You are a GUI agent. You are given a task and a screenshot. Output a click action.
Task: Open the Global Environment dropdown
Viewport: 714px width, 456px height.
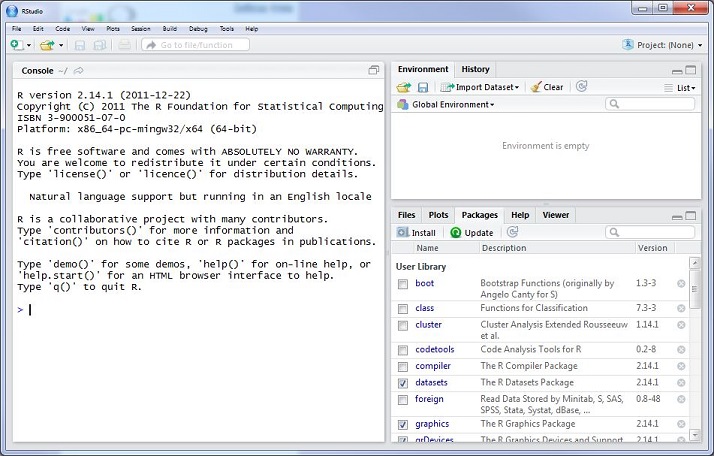pos(446,105)
